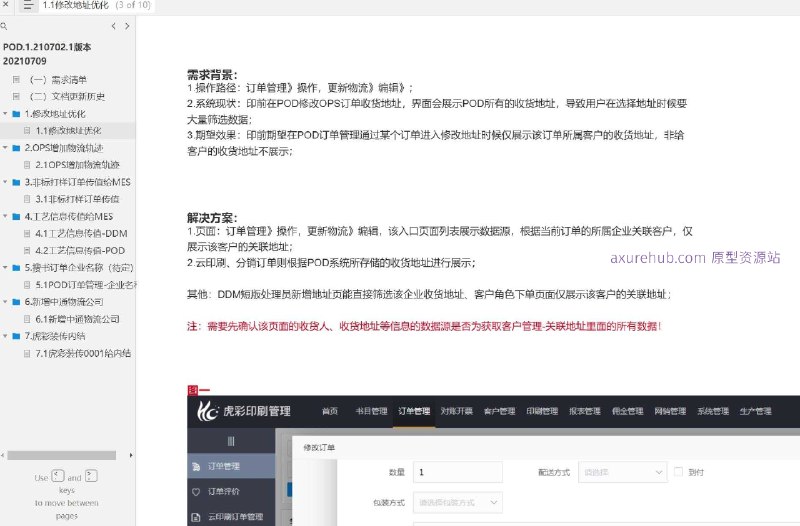Click the 解决方案 heading
800x526 pixels.
point(212,218)
